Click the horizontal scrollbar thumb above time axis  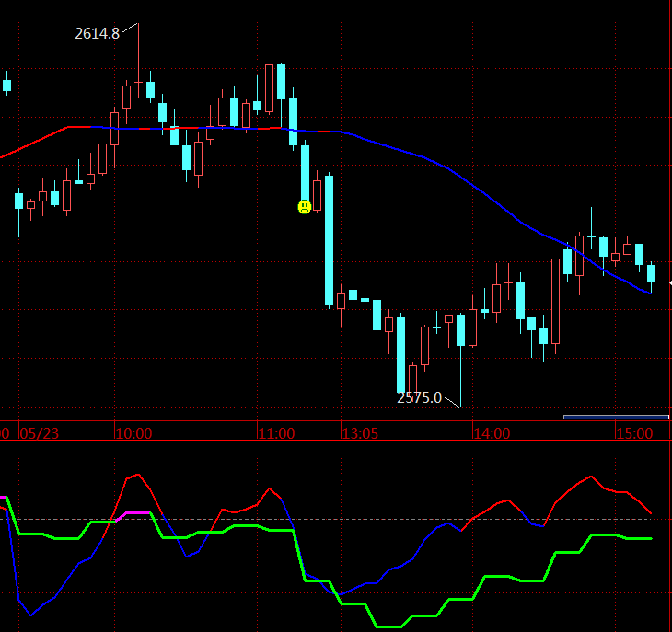pyautogui.click(x=616, y=417)
